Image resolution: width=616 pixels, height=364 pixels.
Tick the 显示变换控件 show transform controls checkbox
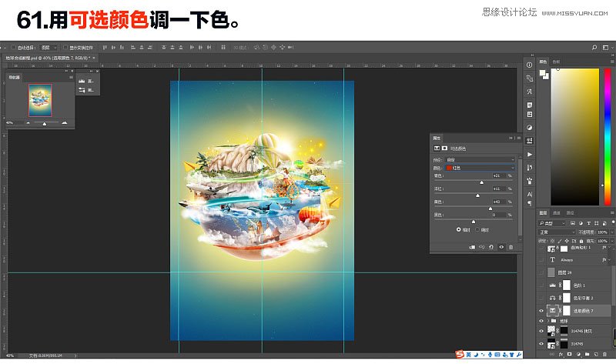tap(65, 48)
